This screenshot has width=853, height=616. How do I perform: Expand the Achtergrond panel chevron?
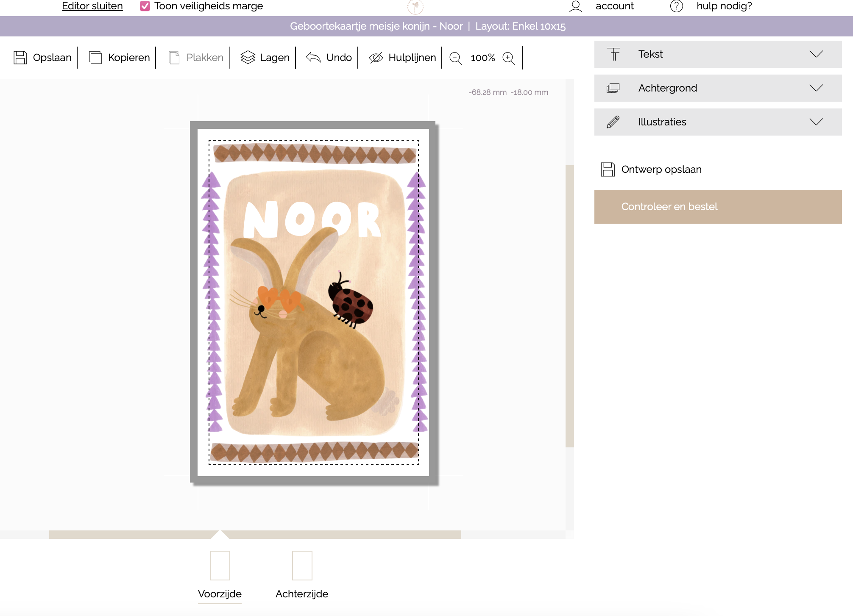tap(816, 88)
